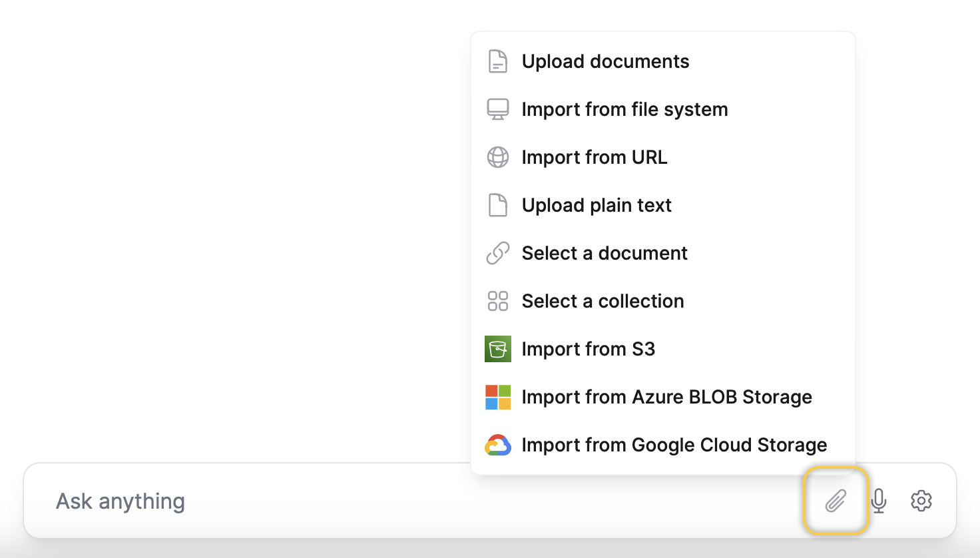Choose Upload documents from the menu
This screenshot has height=558, width=980.
[663, 61]
